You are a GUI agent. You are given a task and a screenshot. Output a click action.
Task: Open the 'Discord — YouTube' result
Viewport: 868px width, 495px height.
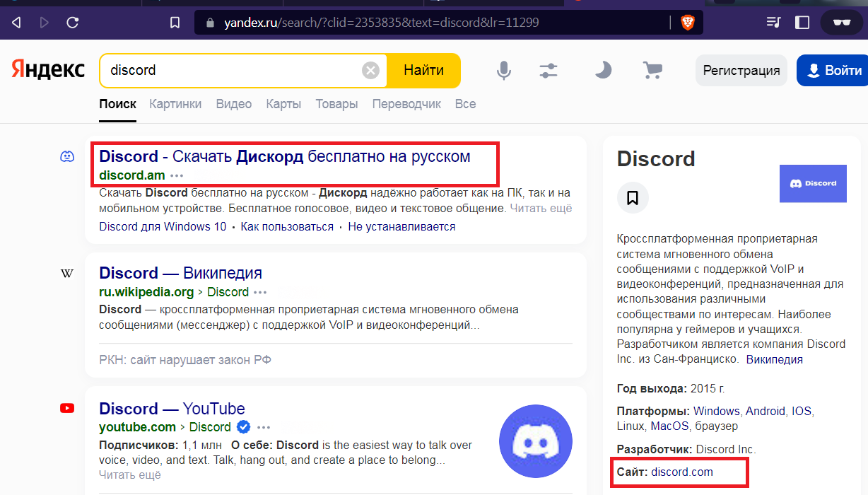tap(172, 409)
